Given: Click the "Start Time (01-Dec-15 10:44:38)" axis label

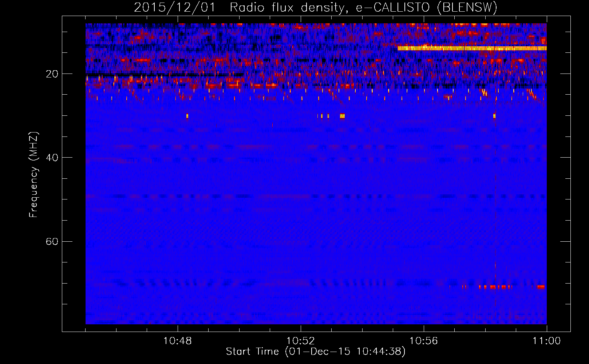Looking at the screenshot, I should click(x=316, y=352).
